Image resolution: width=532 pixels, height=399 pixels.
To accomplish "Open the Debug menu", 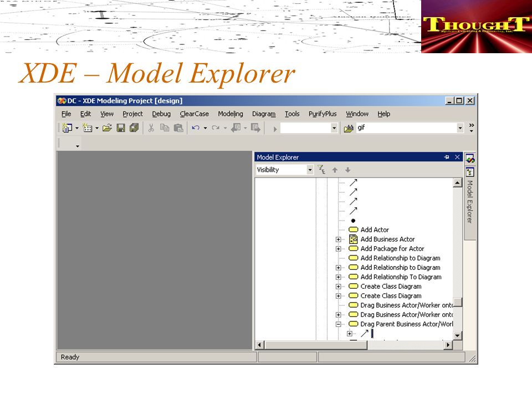I will pos(161,114).
